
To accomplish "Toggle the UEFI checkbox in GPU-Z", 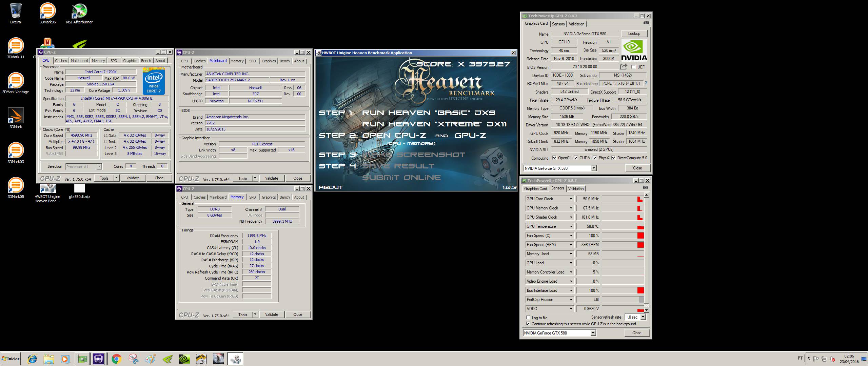I will pos(633,67).
